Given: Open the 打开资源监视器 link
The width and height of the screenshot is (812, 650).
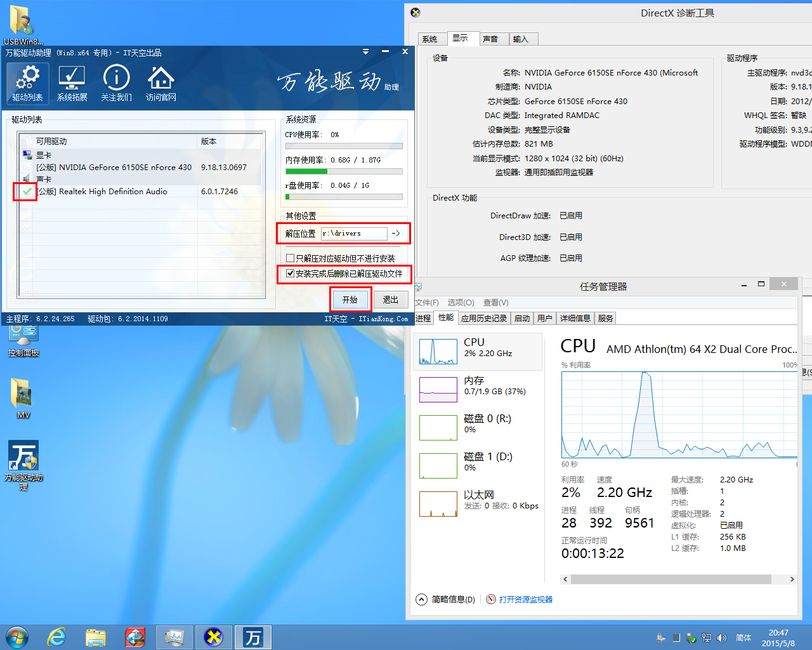Looking at the screenshot, I should pyautogui.click(x=526, y=599).
